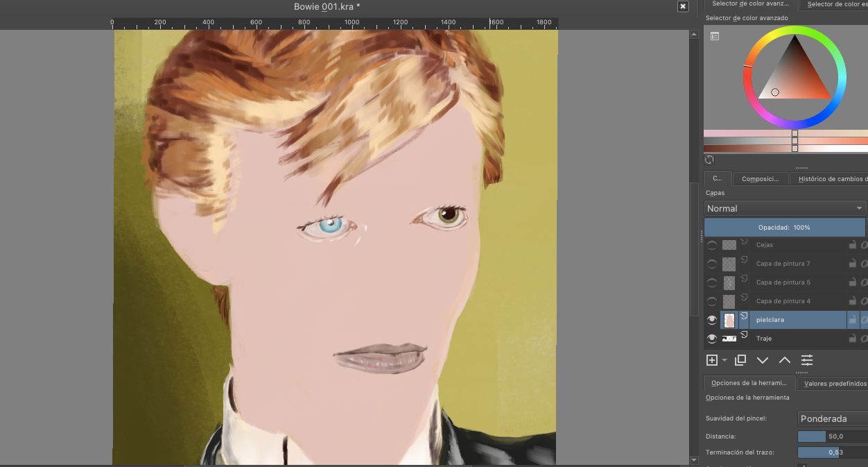Viewport: 868px width, 467px height.
Task: Open color selector settings list icon
Action: pos(715,36)
